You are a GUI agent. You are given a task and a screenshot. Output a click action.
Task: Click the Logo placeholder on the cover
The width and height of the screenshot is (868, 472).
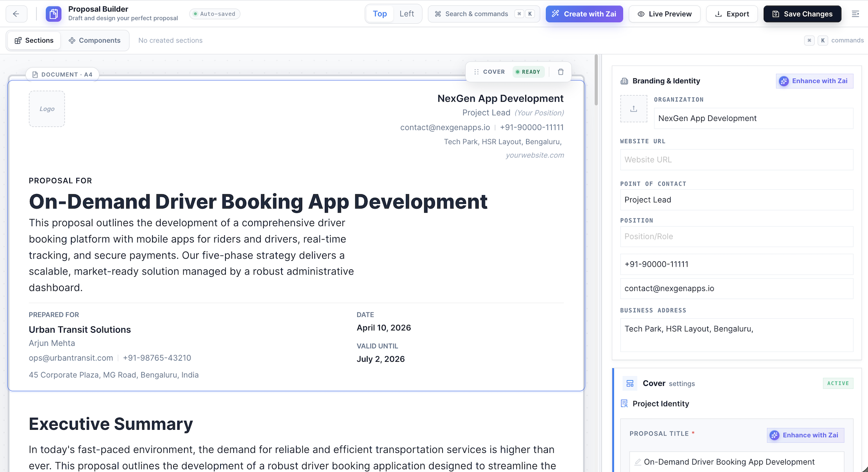(47, 109)
